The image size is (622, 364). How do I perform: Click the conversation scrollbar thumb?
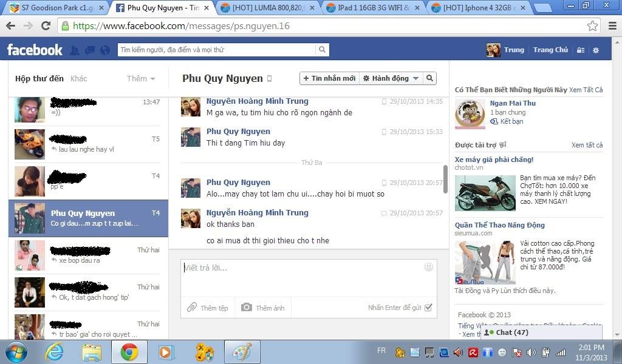[x=445, y=179]
